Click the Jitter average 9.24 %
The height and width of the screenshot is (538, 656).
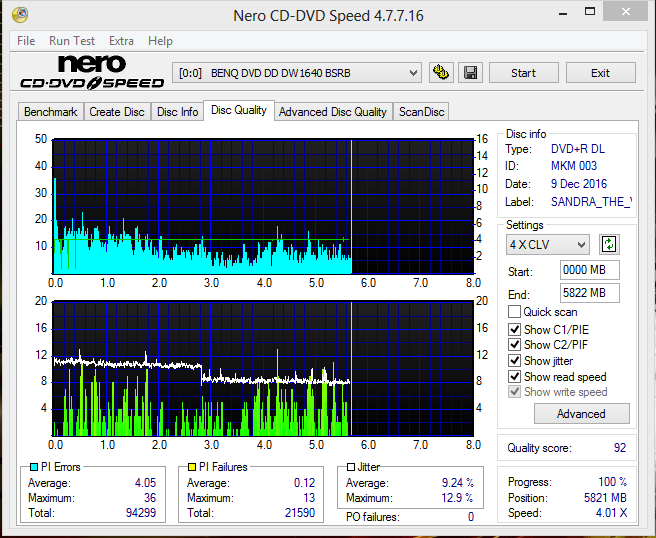pos(458,483)
